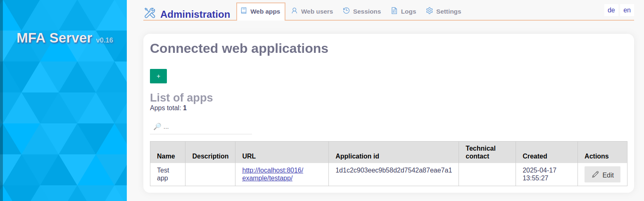Screen dimensions: 644x201
Task: Open the Sessions tab
Action: tap(362, 11)
